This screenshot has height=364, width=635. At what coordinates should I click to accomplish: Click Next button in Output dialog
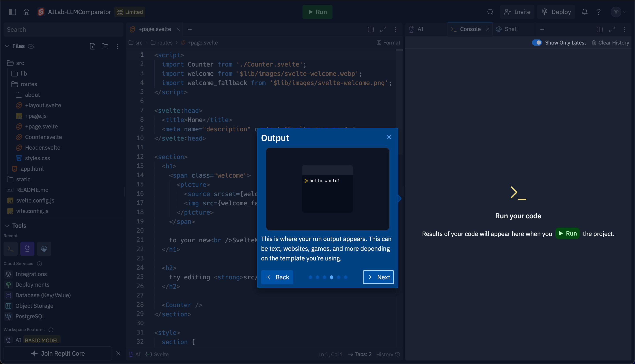(x=378, y=277)
